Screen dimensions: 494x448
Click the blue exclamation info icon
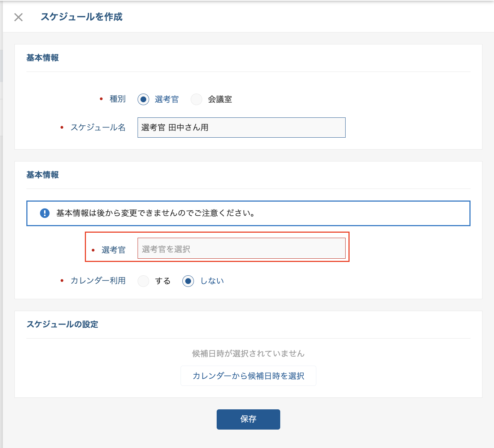pos(45,213)
